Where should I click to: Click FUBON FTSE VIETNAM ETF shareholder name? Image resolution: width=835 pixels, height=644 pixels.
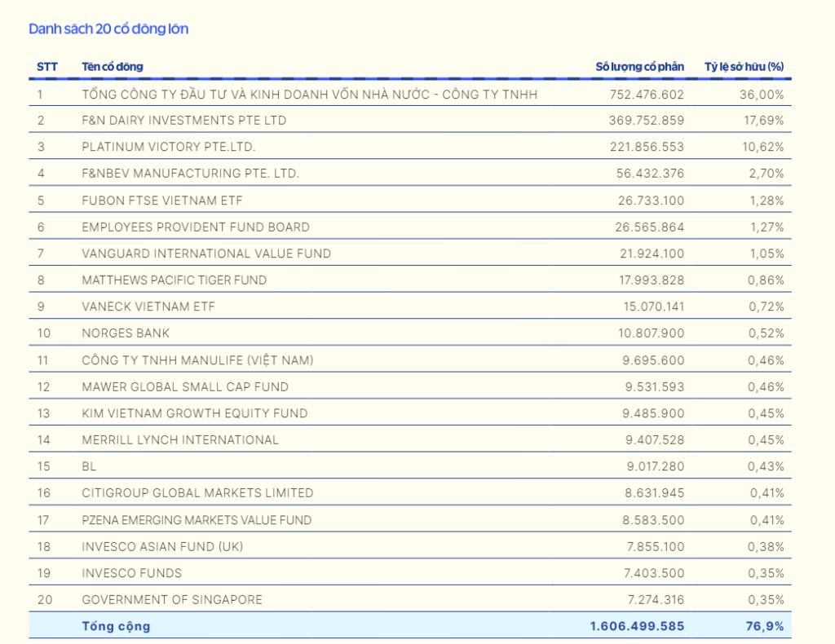(x=162, y=201)
